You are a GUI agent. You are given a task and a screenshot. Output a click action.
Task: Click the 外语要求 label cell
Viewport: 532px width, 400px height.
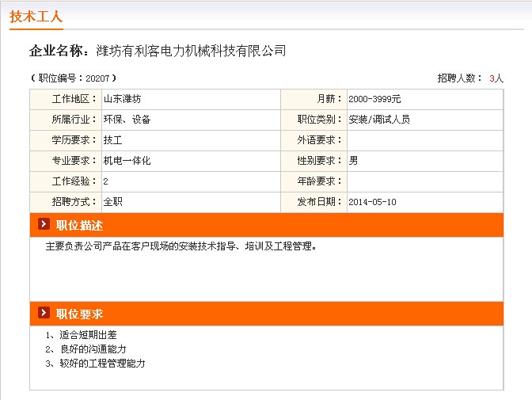tap(313, 140)
